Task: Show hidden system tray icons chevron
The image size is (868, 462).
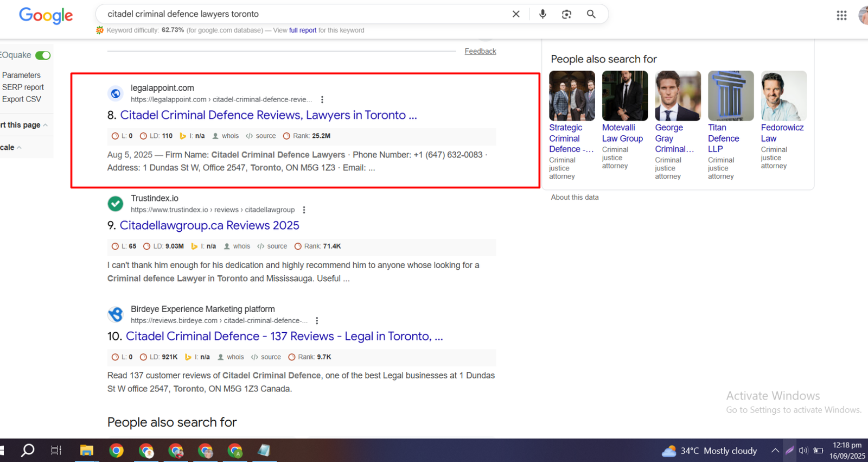Action: tap(775, 451)
